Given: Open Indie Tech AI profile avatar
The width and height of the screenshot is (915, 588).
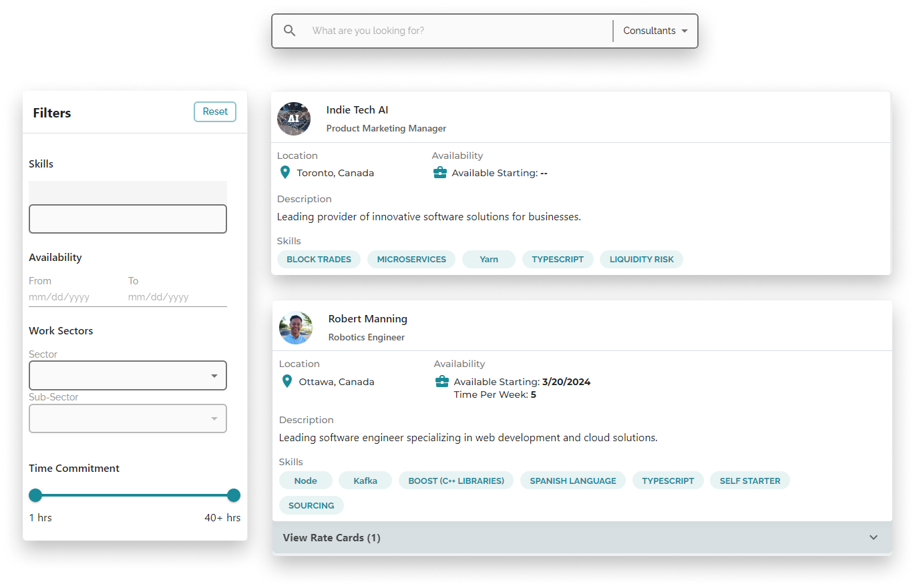Looking at the screenshot, I should (294, 119).
